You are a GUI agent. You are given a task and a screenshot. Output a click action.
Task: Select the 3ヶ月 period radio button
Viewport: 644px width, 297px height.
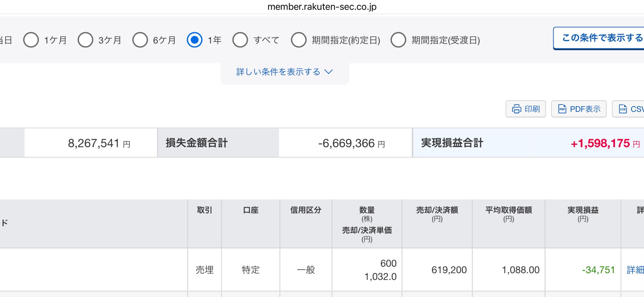[86, 40]
